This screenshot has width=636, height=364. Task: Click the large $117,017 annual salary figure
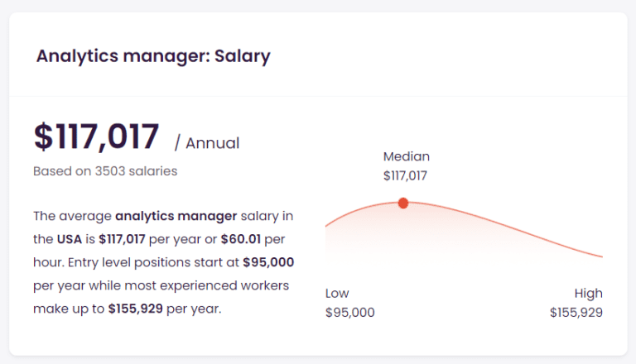tap(96, 137)
